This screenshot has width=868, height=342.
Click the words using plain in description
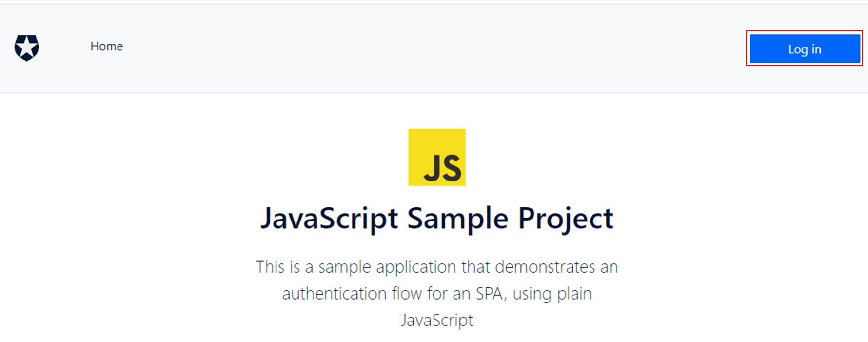pos(552,294)
